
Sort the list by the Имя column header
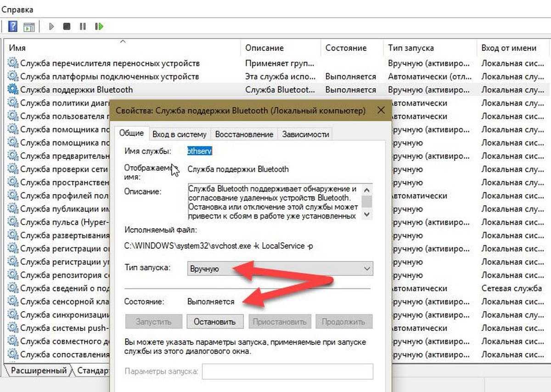point(17,48)
